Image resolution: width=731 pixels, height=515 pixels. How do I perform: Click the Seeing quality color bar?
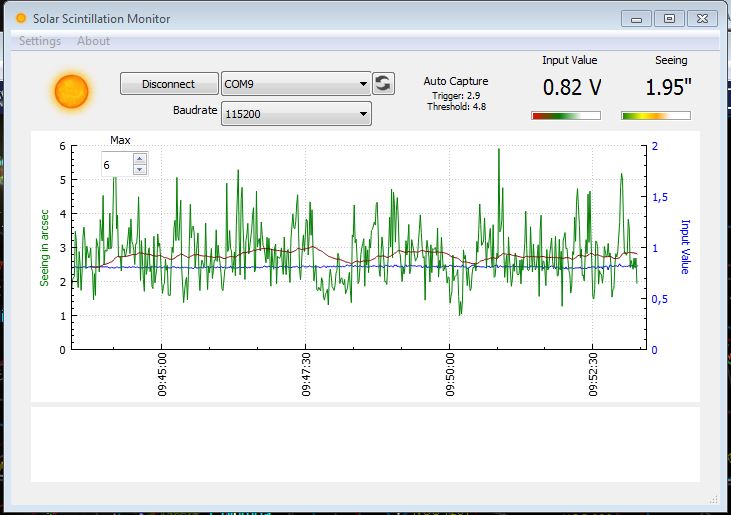[655, 116]
